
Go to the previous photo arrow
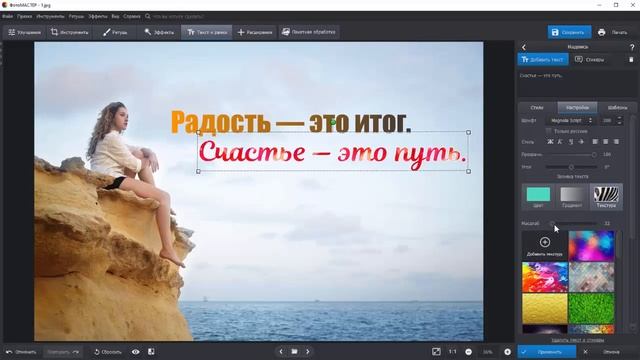pos(281,351)
